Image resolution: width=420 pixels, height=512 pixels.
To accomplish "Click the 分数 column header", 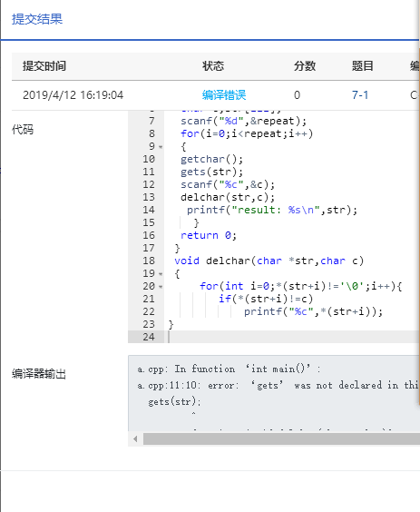I will [x=305, y=66].
